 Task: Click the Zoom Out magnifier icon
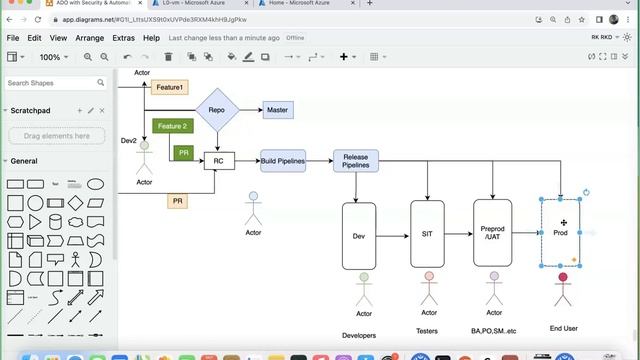[104, 57]
